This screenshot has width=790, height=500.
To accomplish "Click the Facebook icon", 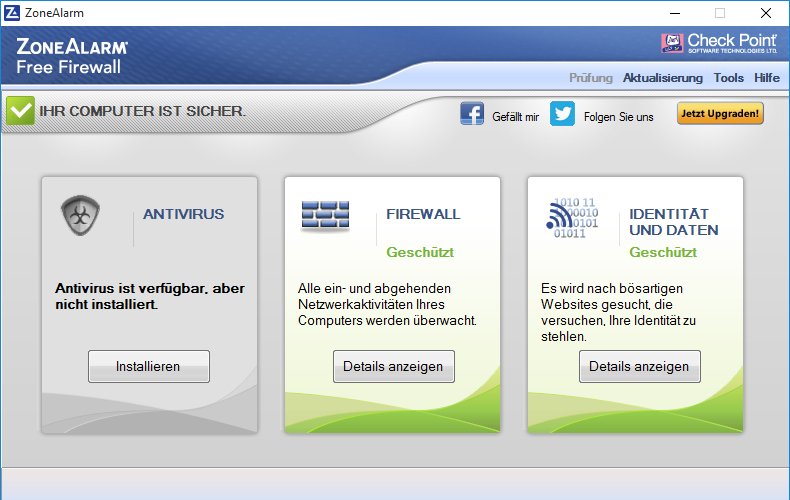I will coord(472,113).
